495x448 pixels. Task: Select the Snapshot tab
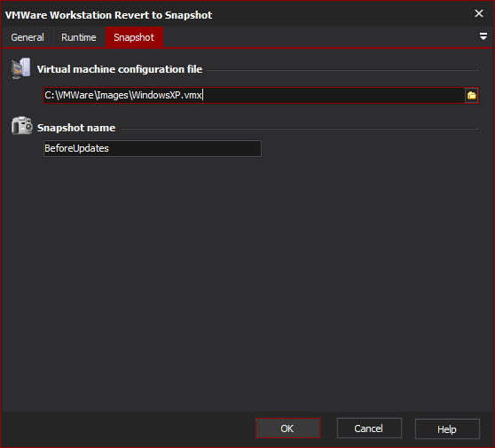click(134, 37)
